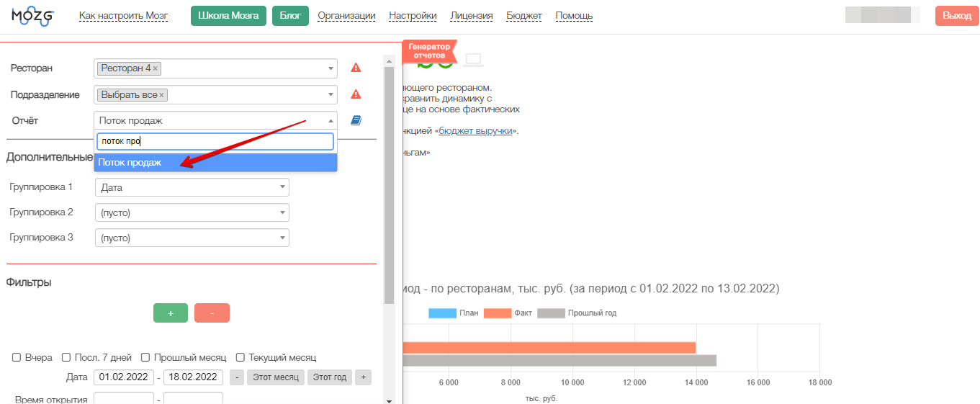Click the green Блог button
This screenshot has height=404, width=980.
[x=290, y=16]
